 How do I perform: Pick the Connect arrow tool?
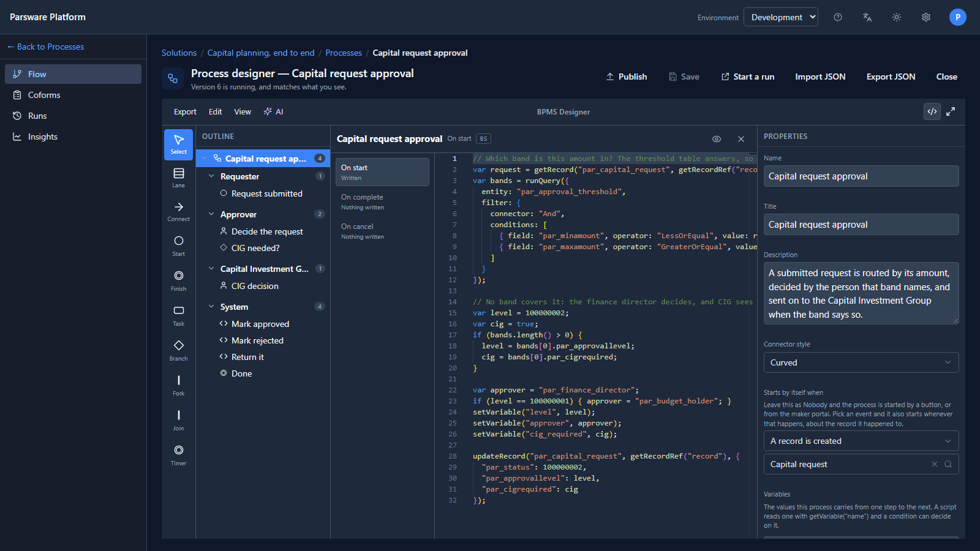point(178,211)
